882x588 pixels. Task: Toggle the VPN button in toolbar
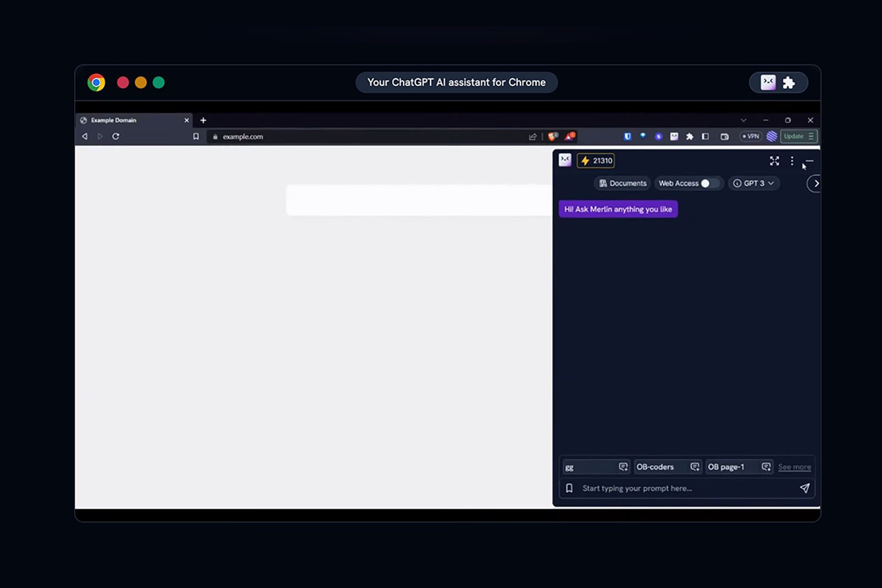750,136
